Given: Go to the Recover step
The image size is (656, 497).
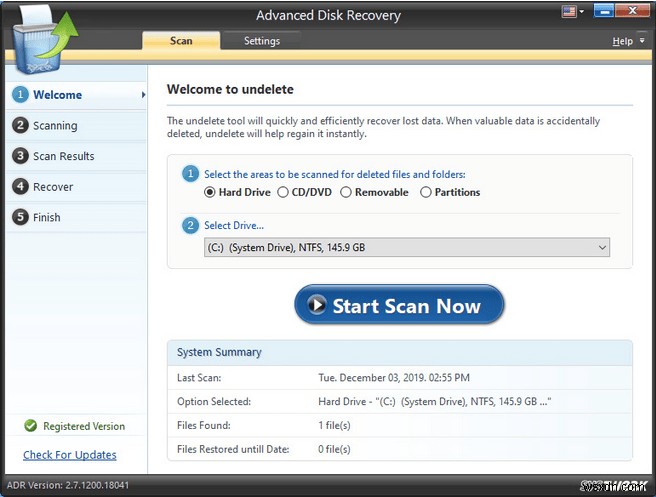Looking at the screenshot, I should 77,187.
